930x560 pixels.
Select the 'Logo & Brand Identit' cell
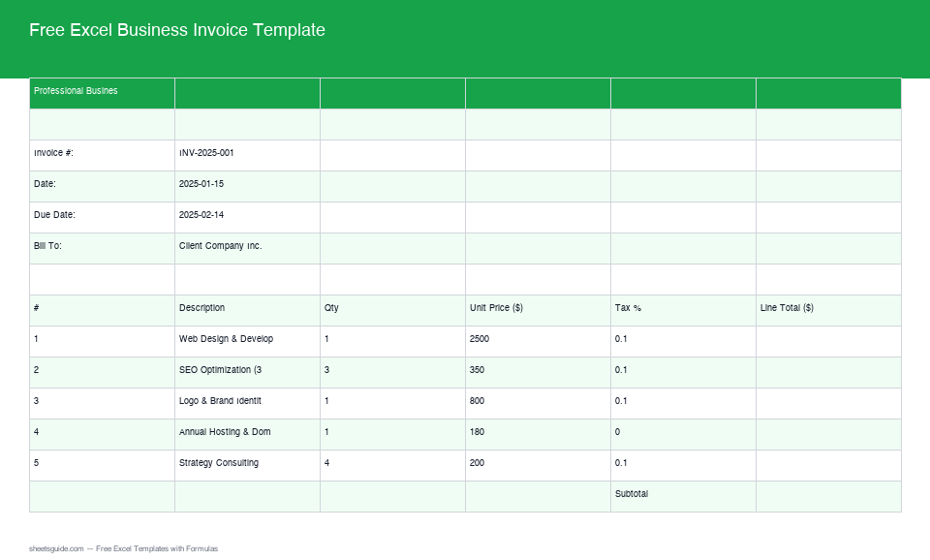[x=247, y=402]
